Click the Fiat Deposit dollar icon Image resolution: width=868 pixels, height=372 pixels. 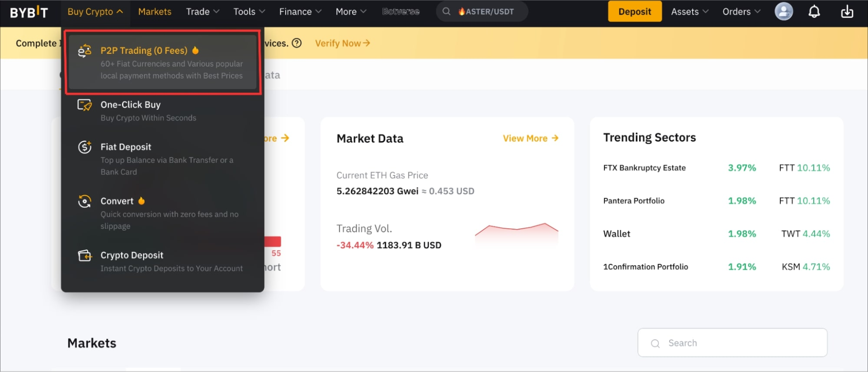(x=85, y=147)
